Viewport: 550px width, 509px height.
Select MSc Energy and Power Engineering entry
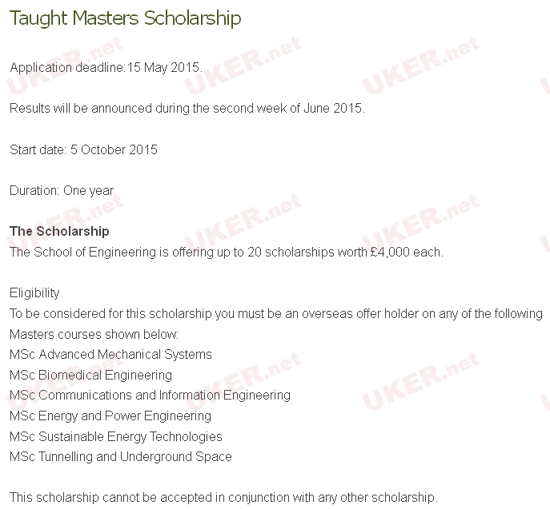(110, 416)
